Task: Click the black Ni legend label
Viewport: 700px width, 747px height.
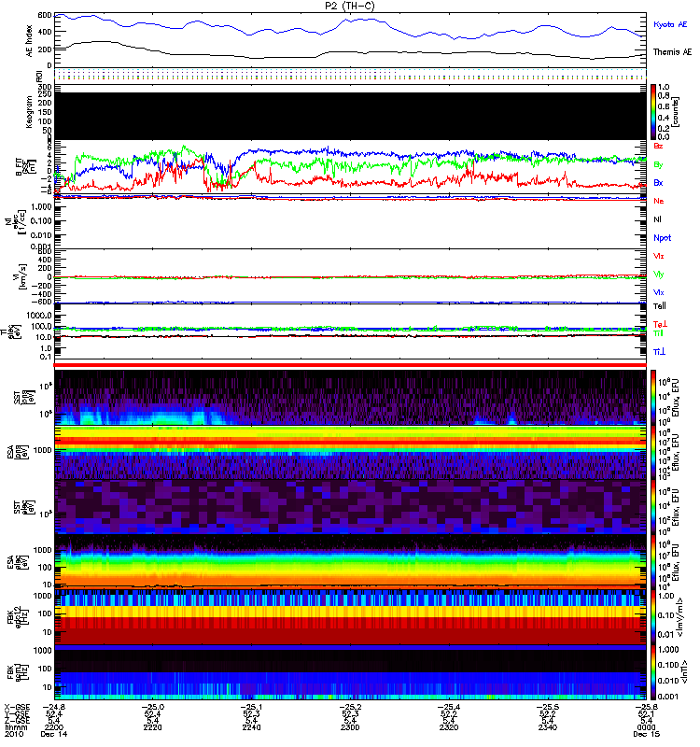Action: pyautogui.click(x=657, y=219)
